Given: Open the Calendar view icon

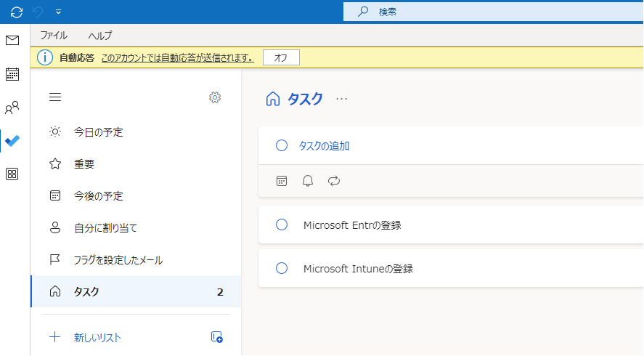Looking at the screenshot, I should (12, 74).
